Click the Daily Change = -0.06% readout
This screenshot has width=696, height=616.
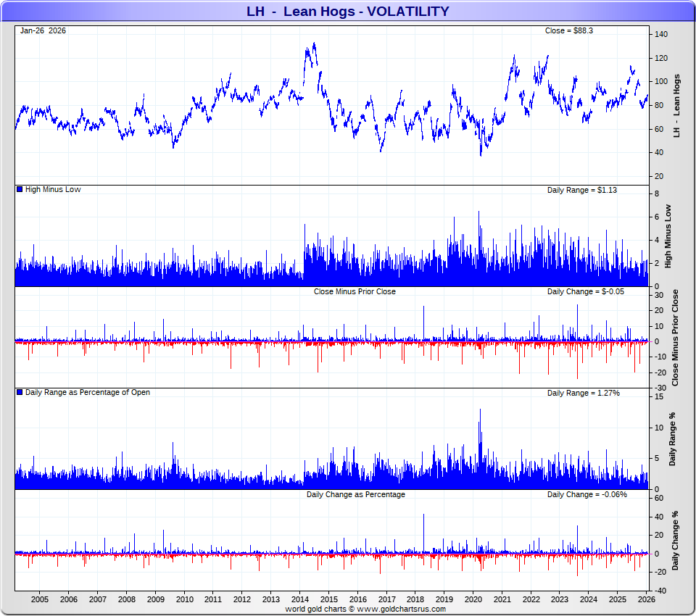[587, 494]
